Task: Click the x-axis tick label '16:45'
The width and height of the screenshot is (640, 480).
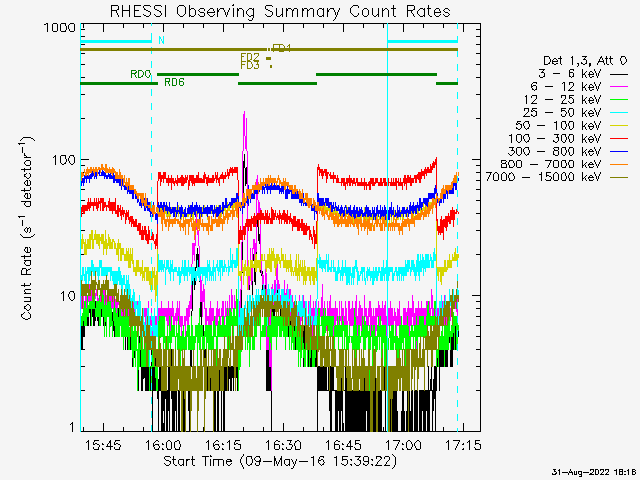Action: [x=344, y=445]
